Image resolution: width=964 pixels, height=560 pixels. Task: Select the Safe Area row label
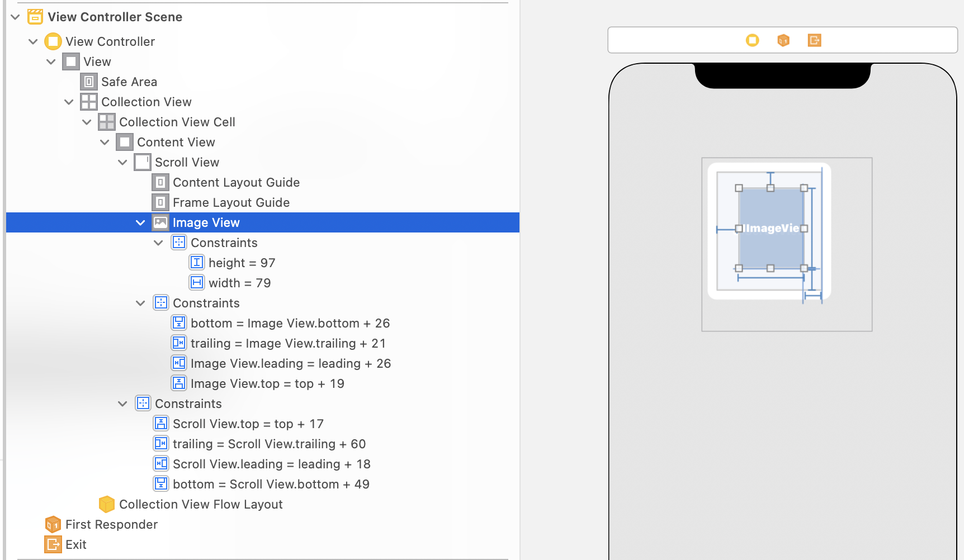coord(129,82)
